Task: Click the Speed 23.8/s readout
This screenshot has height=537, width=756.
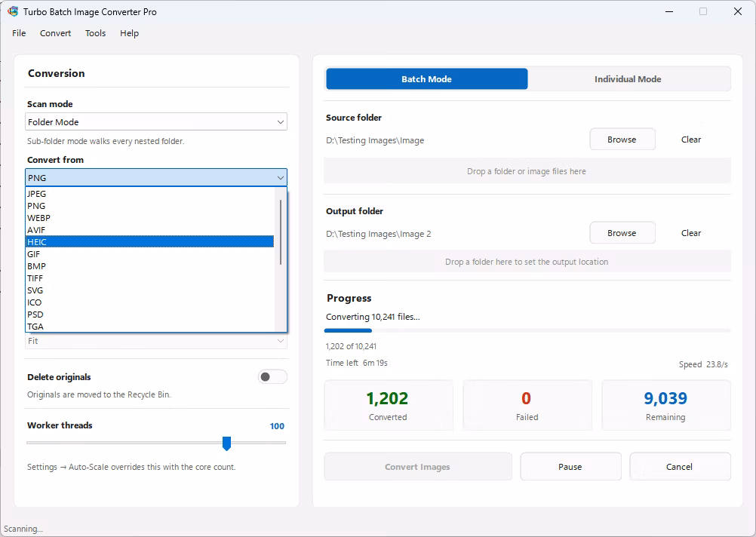Action: click(x=703, y=364)
